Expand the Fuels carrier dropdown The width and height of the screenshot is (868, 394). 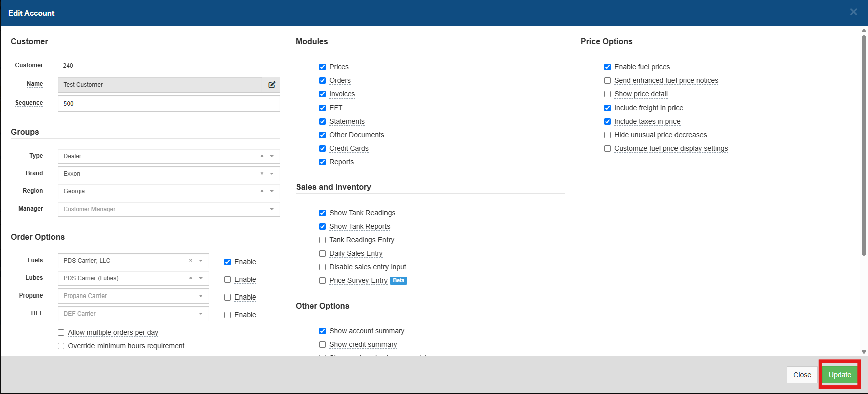point(201,261)
